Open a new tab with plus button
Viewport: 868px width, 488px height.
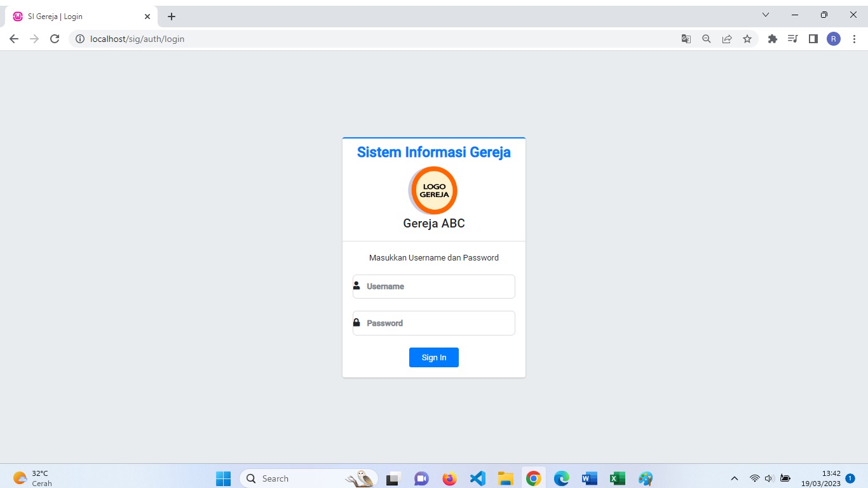click(x=172, y=17)
